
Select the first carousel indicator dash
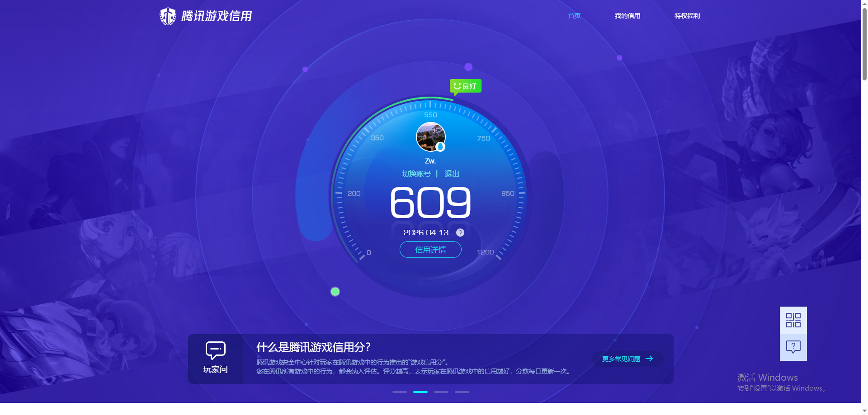click(x=399, y=392)
